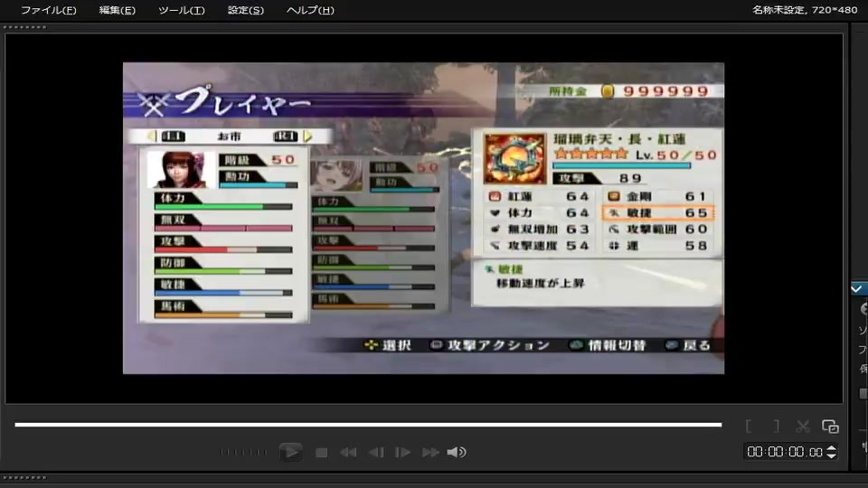Click the video preview window
Screen dimensions: 868x488
pyautogui.click(x=423, y=218)
